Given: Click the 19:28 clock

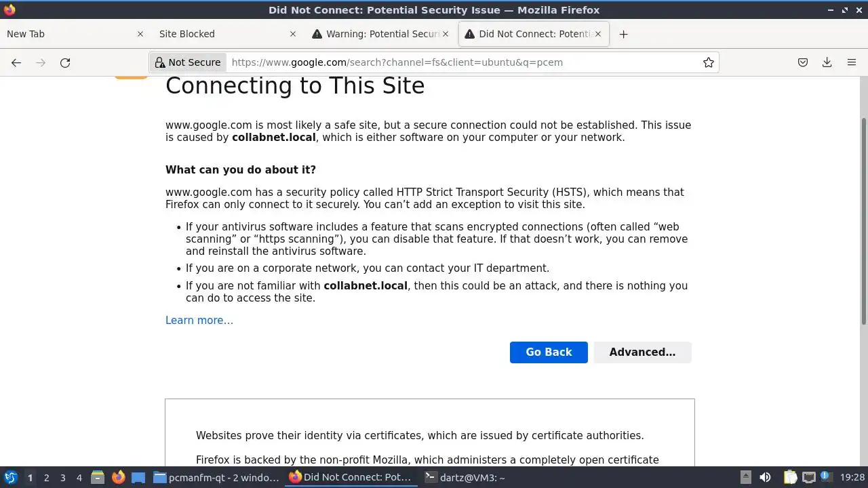Looking at the screenshot, I should pyautogui.click(x=852, y=477).
